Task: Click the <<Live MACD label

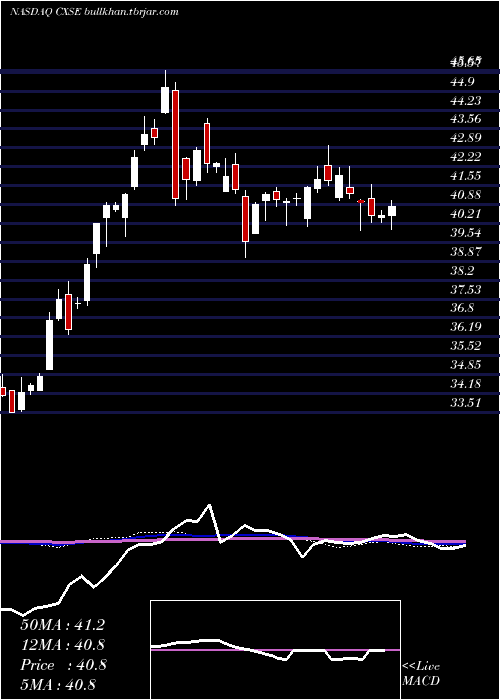Action: 421,674
